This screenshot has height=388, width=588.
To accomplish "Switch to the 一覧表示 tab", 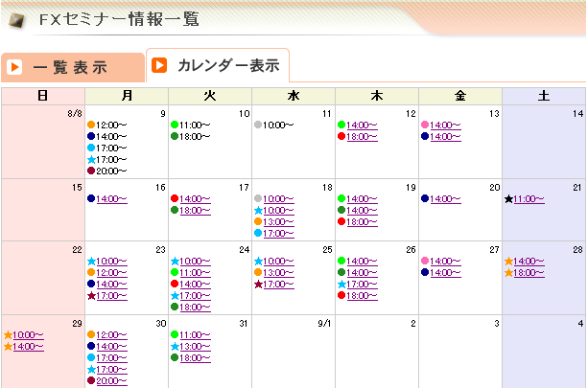I will pyautogui.click(x=73, y=67).
